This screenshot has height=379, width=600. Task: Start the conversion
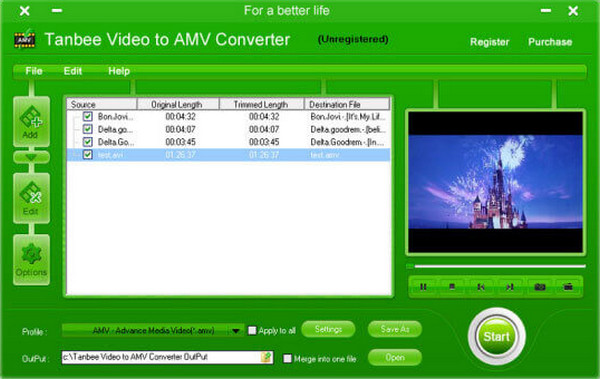(496, 337)
